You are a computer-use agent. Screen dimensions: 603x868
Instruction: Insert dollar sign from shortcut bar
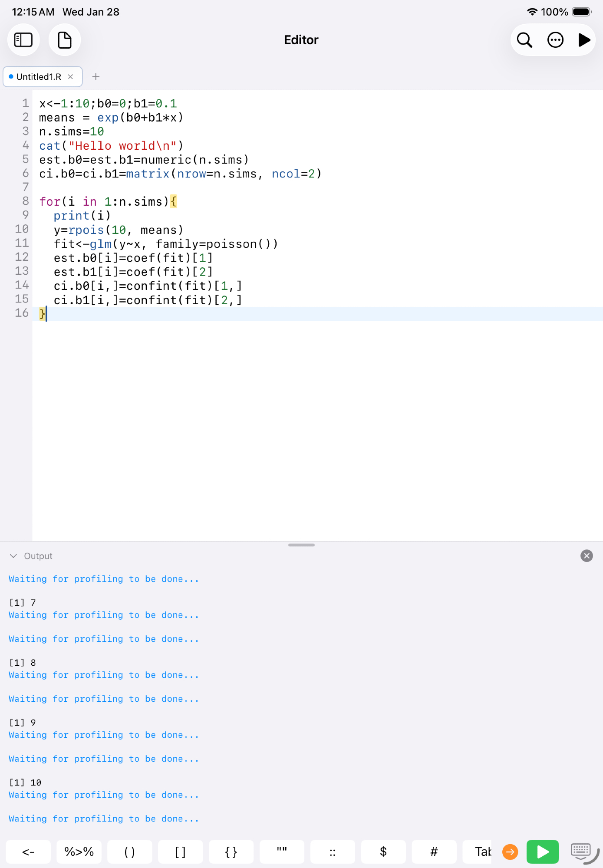click(383, 852)
